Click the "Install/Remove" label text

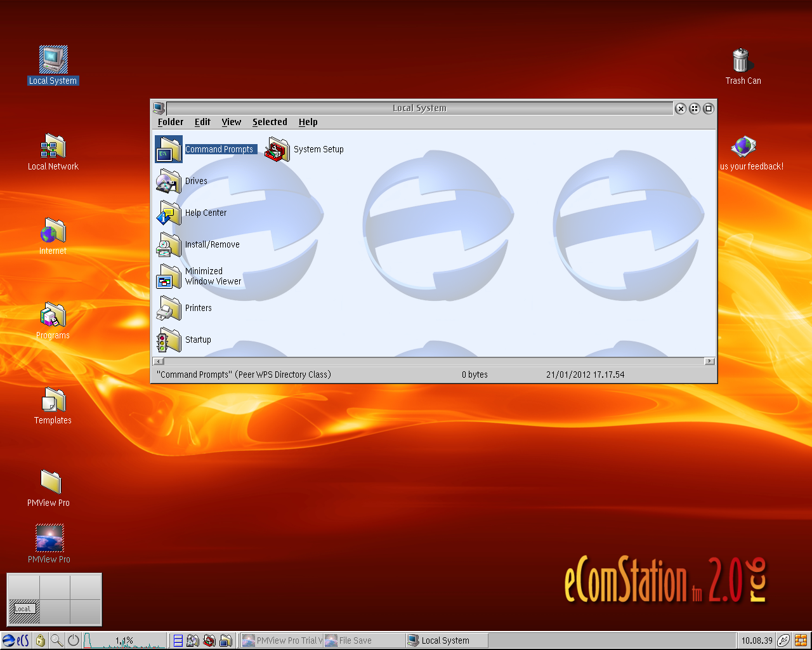point(212,244)
